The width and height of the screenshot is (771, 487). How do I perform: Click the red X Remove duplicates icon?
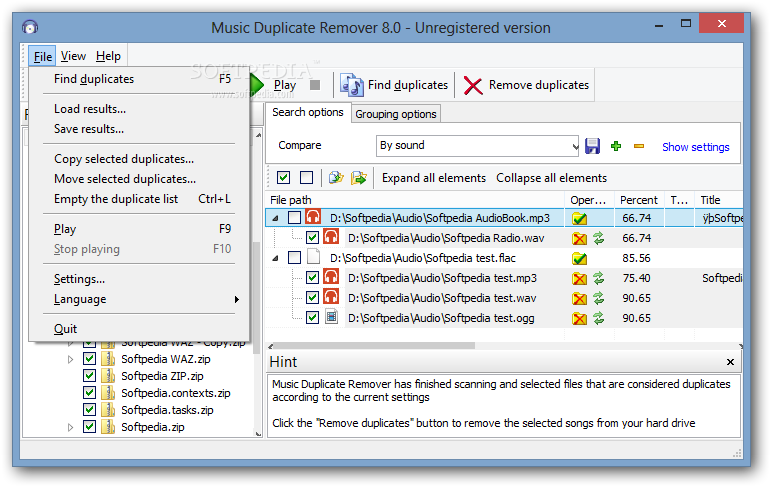(x=473, y=86)
